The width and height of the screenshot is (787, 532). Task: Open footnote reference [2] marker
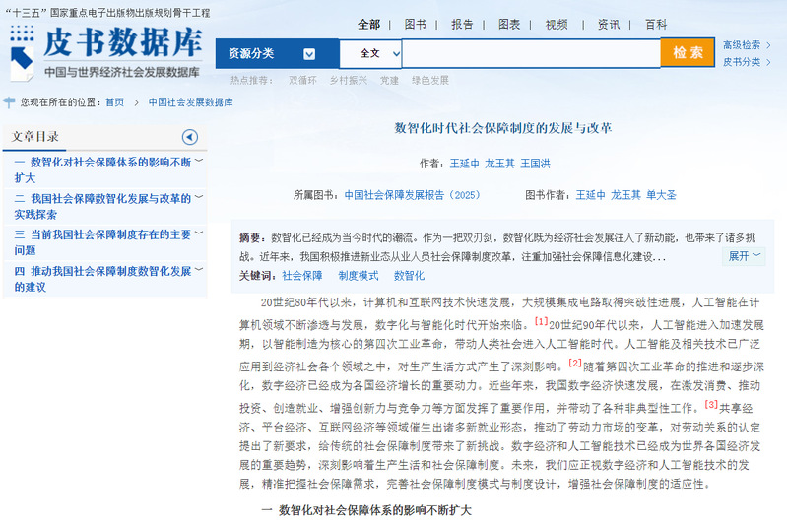(x=575, y=364)
